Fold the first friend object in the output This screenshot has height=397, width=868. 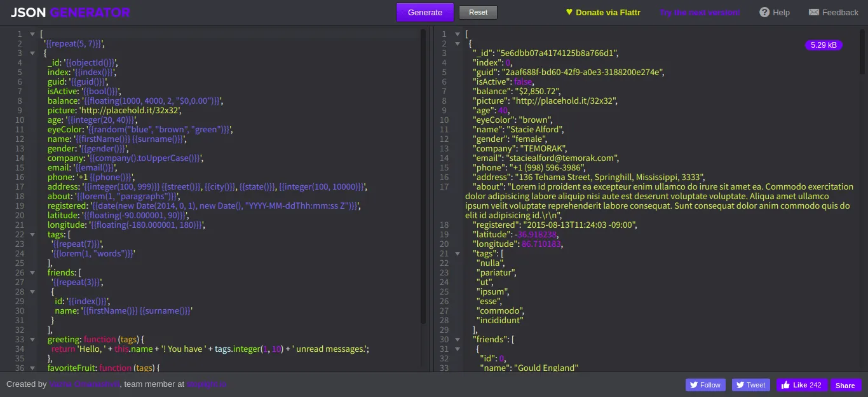pyautogui.click(x=456, y=349)
